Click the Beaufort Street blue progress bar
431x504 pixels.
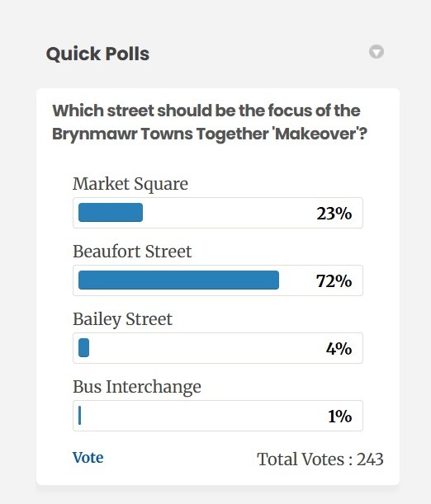tap(179, 280)
